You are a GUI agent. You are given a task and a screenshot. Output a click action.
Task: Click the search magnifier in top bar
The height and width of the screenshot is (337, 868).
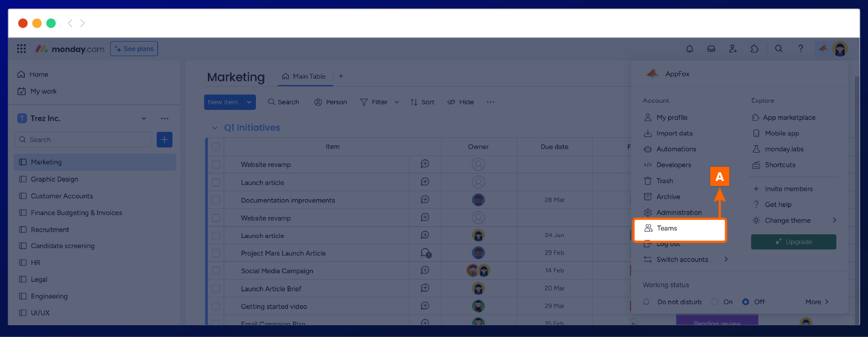[x=778, y=49]
